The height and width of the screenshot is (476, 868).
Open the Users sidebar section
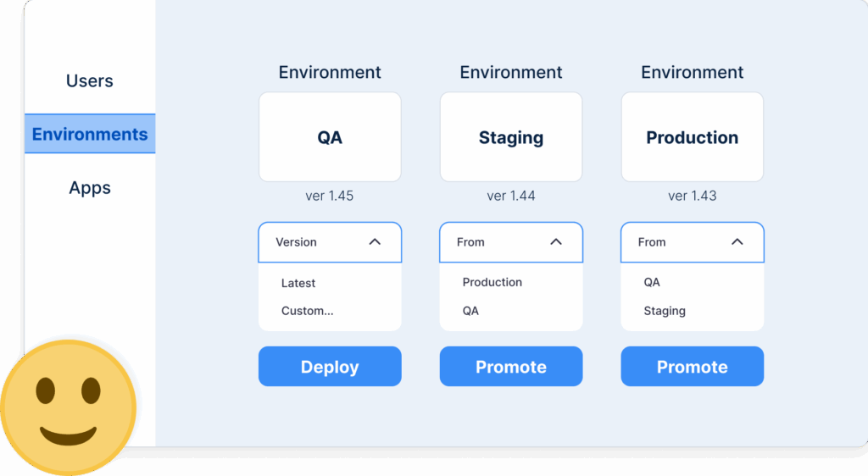(89, 80)
